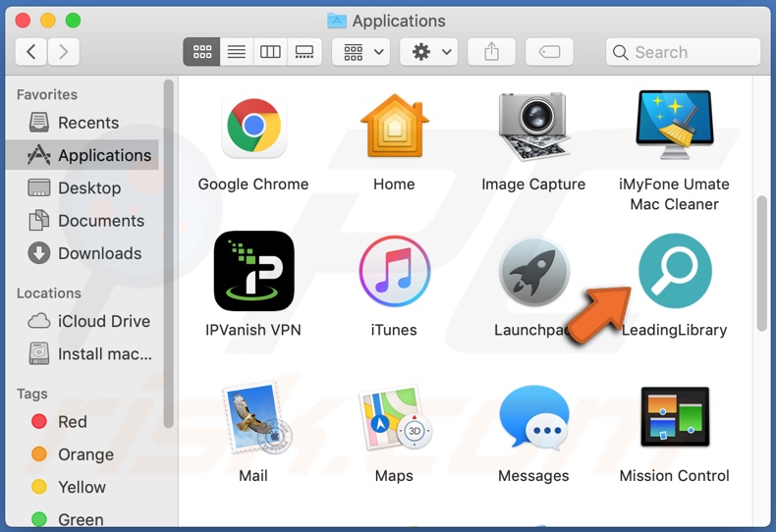Close the Finder window with red button
Image resolution: width=776 pixels, height=532 pixels.
pos(23,21)
